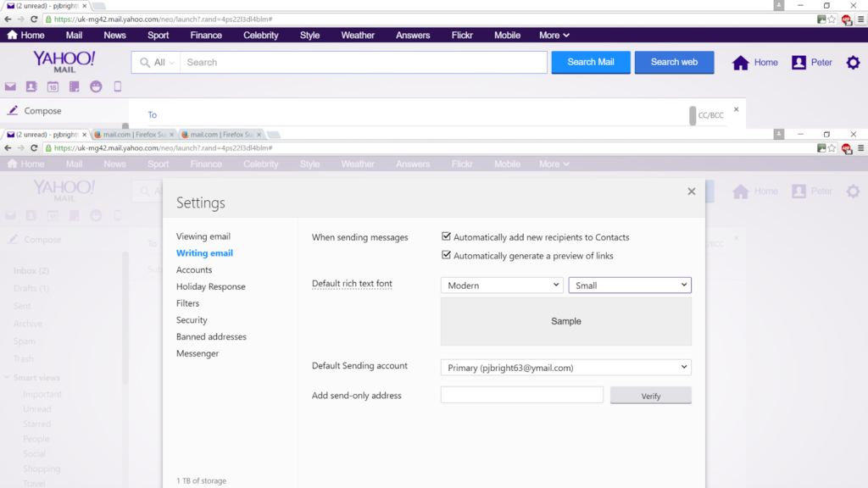868x488 pixels.
Task: Toggle Automatically generate a preview of links
Action: point(447,256)
